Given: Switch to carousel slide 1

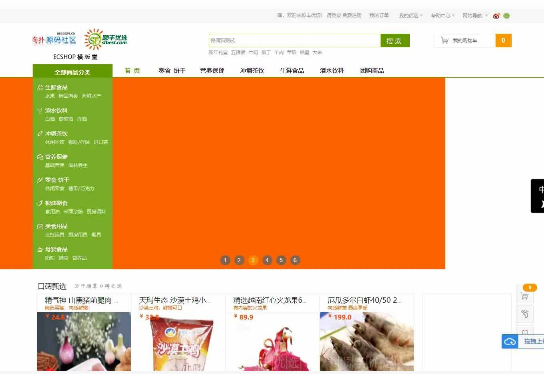Looking at the screenshot, I should 225,260.
